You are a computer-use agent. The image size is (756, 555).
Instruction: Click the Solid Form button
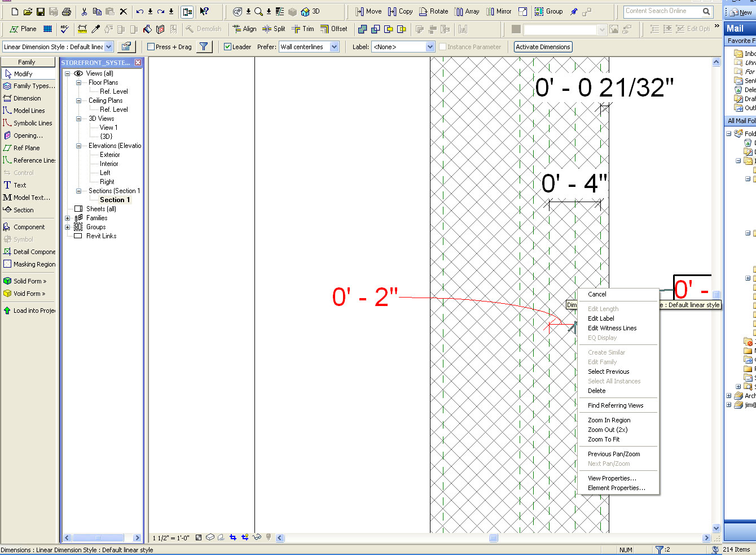(29, 281)
